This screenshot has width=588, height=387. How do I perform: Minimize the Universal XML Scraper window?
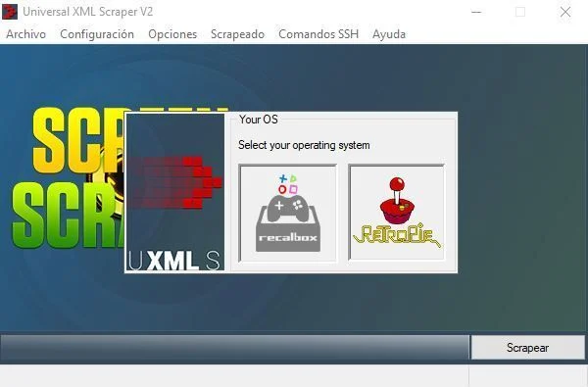[476, 12]
